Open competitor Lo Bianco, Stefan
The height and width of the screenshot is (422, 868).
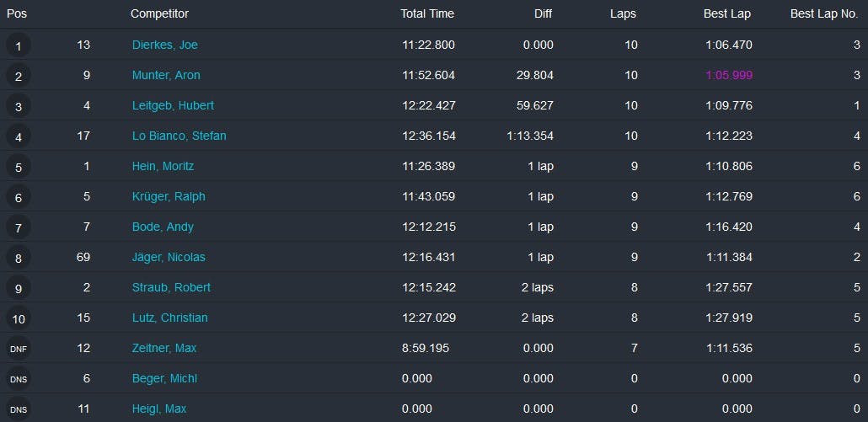pos(179,136)
